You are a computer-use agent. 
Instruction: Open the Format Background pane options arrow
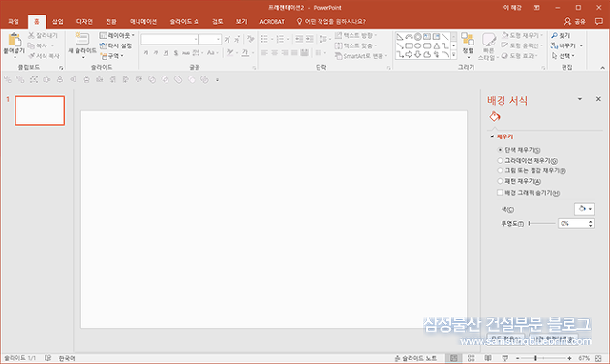[x=580, y=99]
